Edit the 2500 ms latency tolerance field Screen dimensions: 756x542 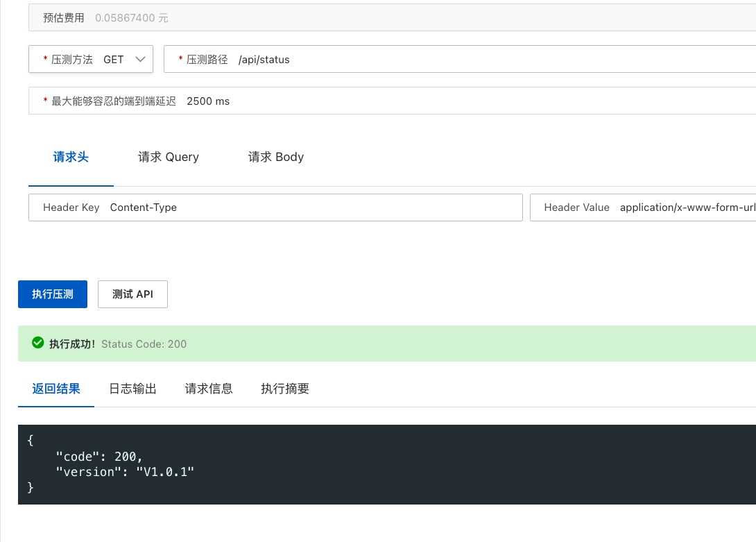(x=392, y=101)
